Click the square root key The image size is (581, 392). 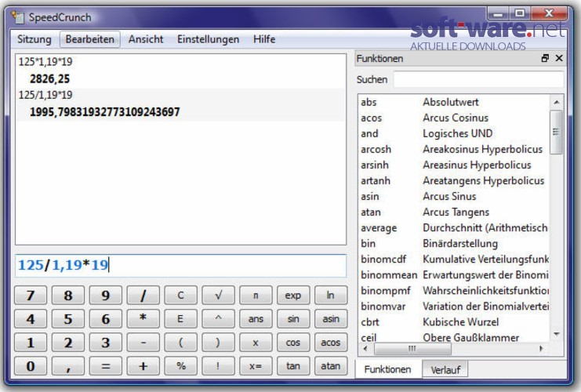[x=218, y=296]
